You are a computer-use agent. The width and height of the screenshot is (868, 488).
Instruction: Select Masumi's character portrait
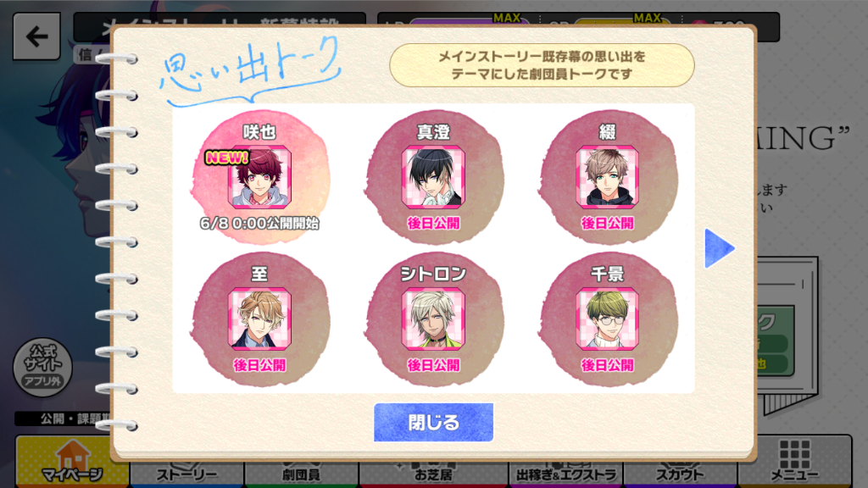click(x=433, y=177)
